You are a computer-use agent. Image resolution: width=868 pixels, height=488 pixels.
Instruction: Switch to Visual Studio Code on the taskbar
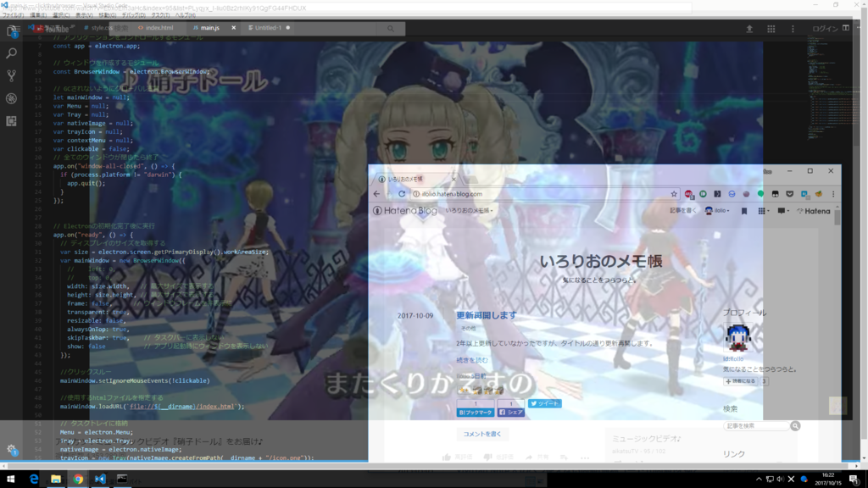click(100, 480)
